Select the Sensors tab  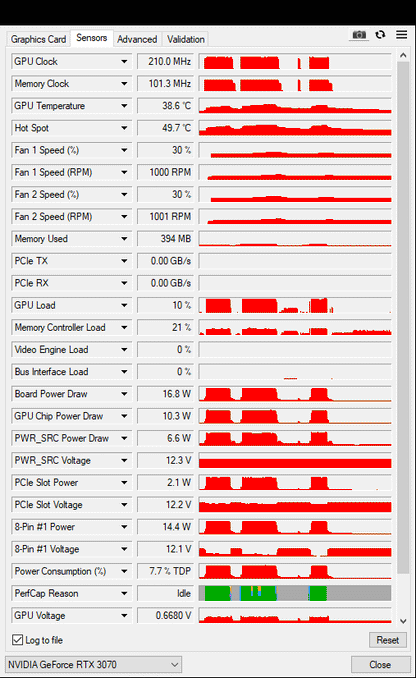tap(92, 38)
